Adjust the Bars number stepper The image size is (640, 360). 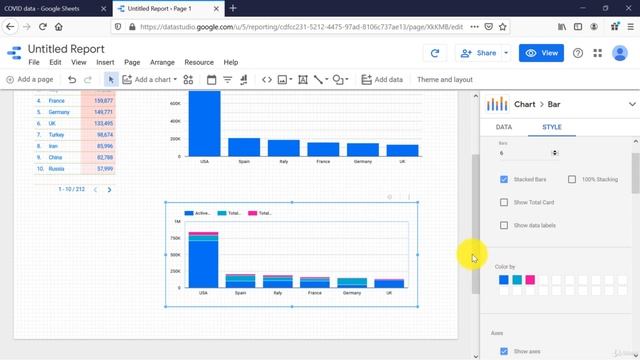coord(554,153)
